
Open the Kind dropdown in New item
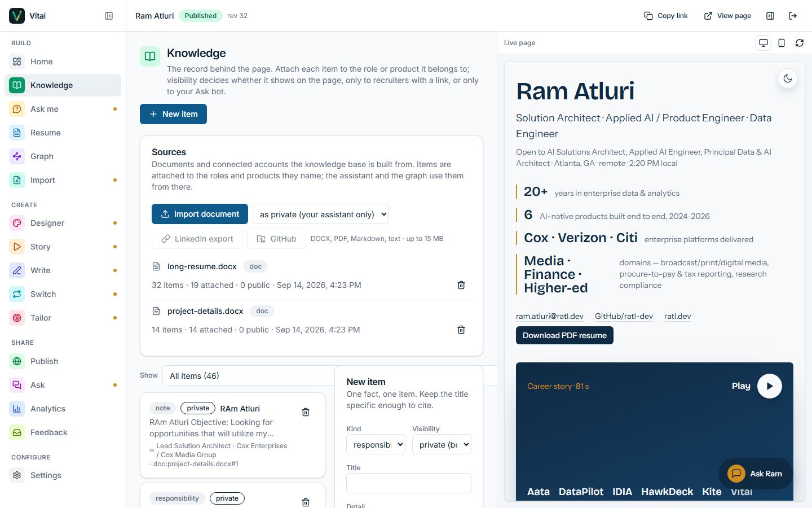[376, 445]
